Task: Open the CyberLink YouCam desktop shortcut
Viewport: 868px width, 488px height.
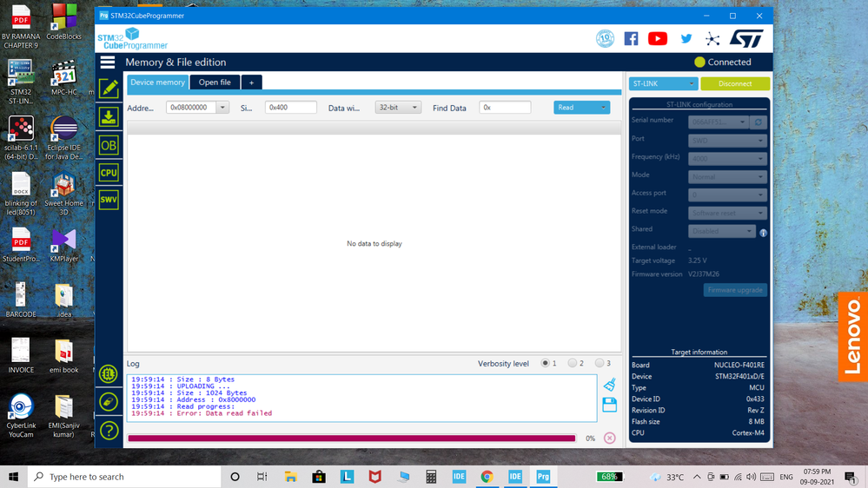Action: 21,415
